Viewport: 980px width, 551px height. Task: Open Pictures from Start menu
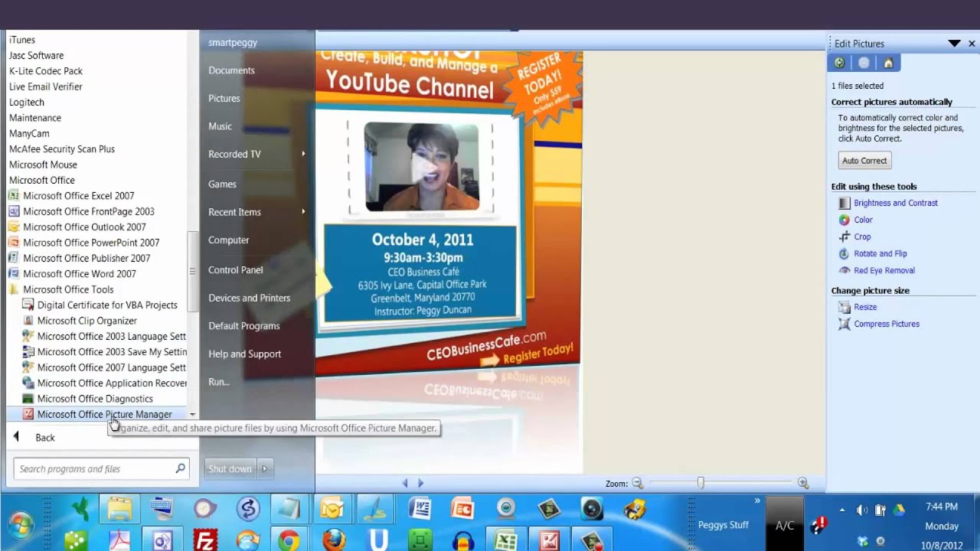224,98
